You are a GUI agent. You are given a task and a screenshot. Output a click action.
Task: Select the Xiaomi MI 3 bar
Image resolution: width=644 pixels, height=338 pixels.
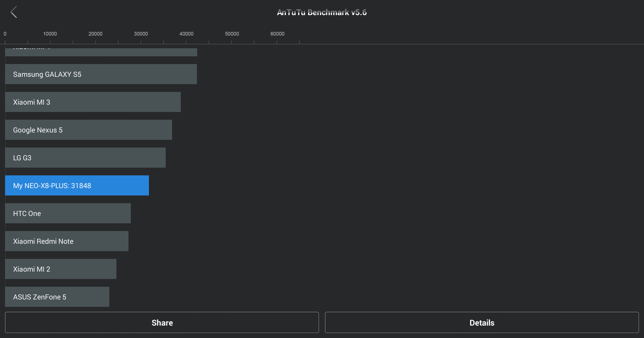pos(93,102)
